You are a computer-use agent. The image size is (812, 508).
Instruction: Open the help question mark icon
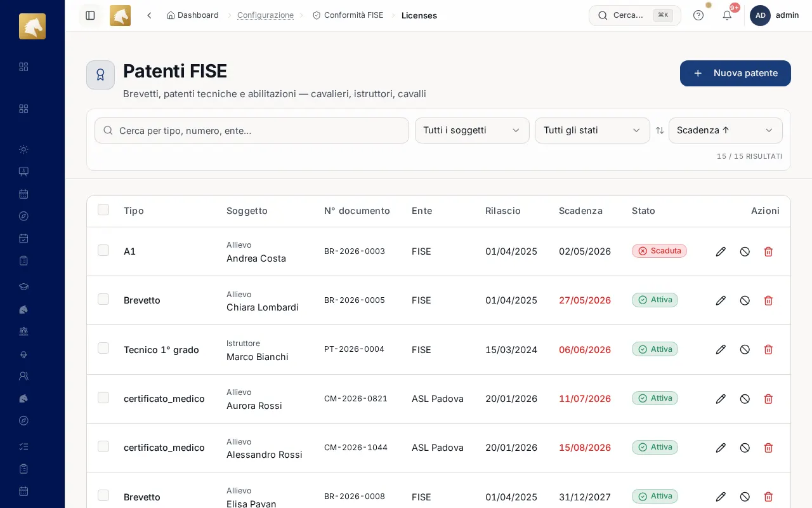pos(698,15)
